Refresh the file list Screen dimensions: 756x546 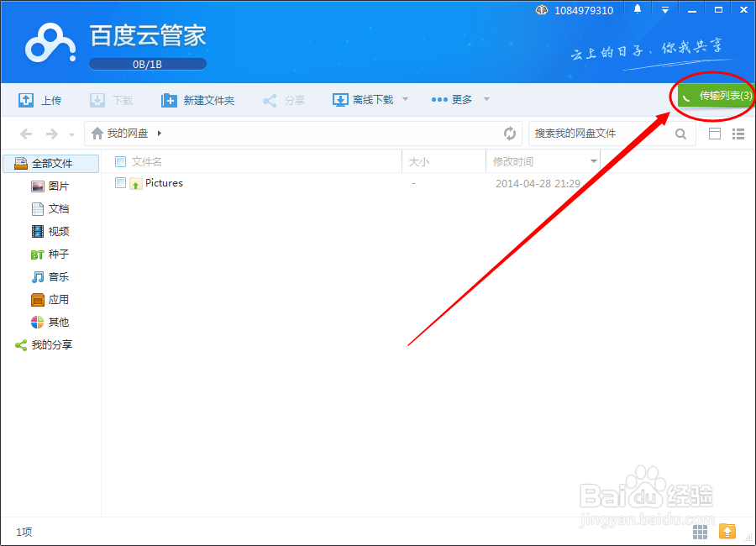coord(511,133)
